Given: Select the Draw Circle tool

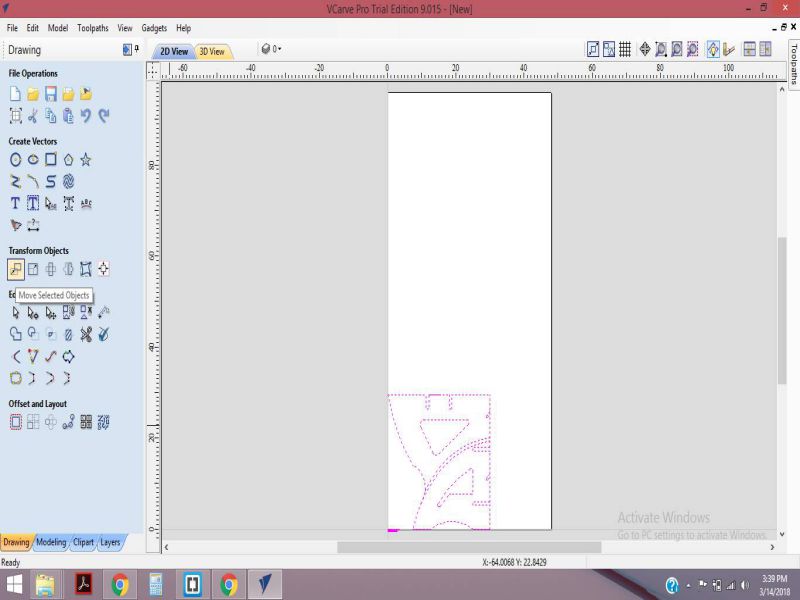Looking at the screenshot, I should (x=15, y=160).
